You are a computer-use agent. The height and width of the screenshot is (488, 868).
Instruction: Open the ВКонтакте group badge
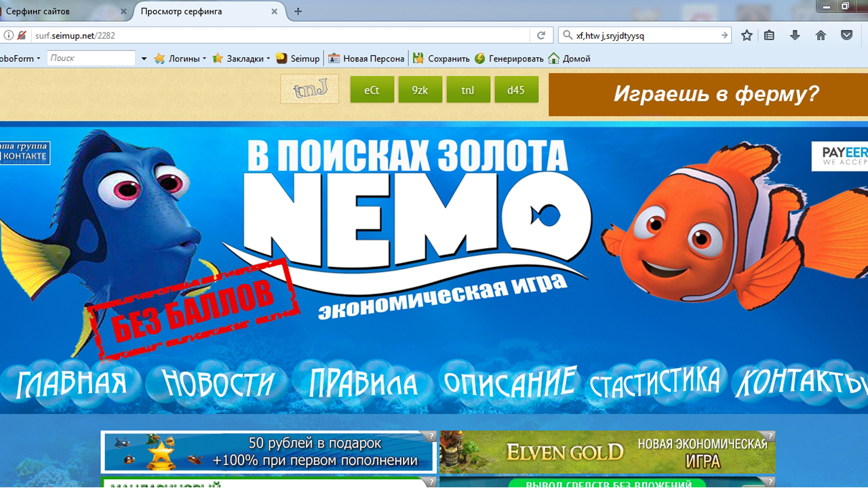click(24, 152)
